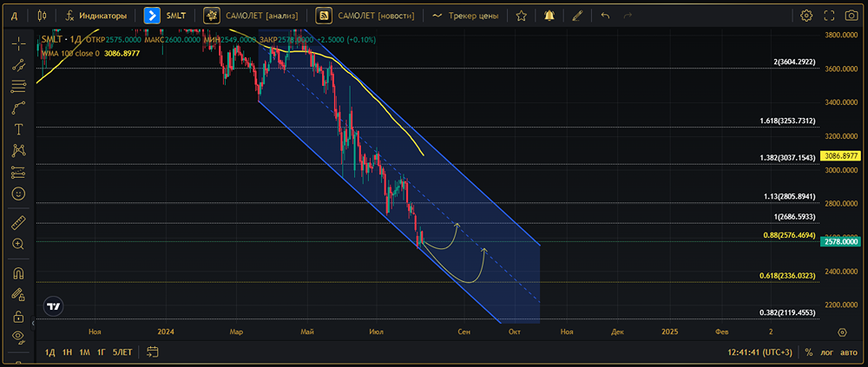
Task: Click Fibonacci level 2(3604.2922) label
Action: 794,62
